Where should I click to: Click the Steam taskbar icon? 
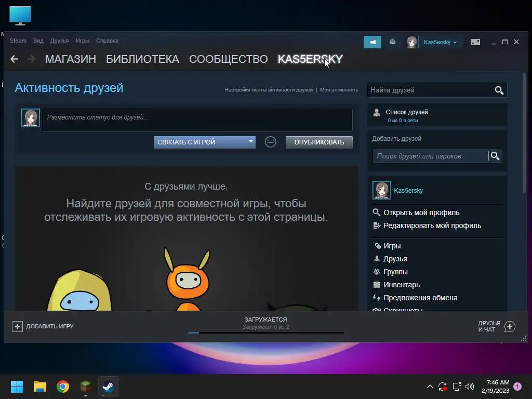[109, 387]
